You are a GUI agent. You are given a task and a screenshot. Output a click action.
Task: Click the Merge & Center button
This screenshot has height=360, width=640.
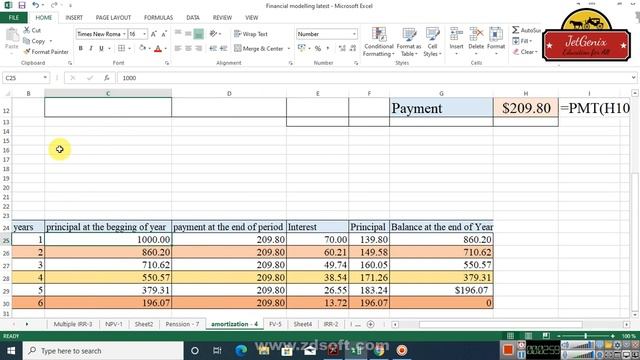pos(259,49)
